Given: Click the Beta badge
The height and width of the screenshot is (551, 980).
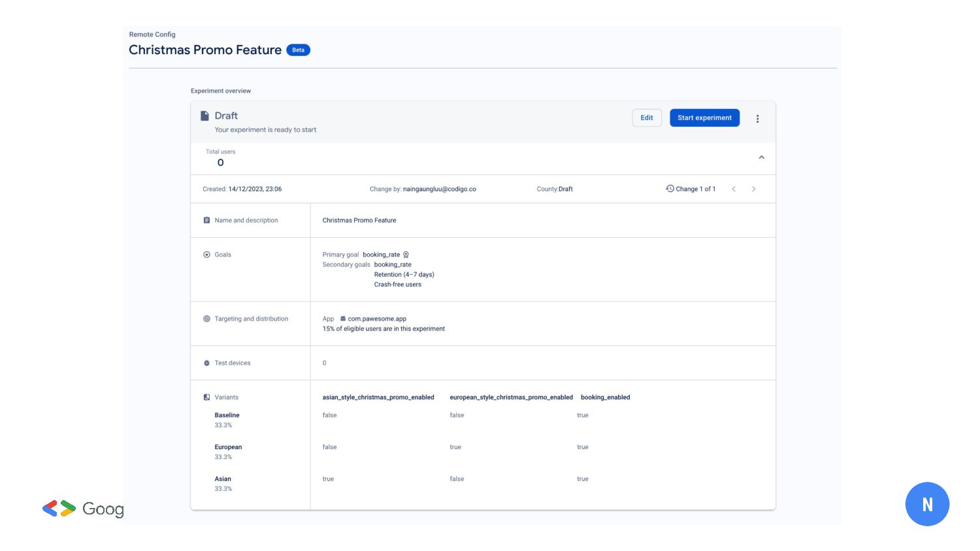Looking at the screenshot, I should (x=298, y=50).
